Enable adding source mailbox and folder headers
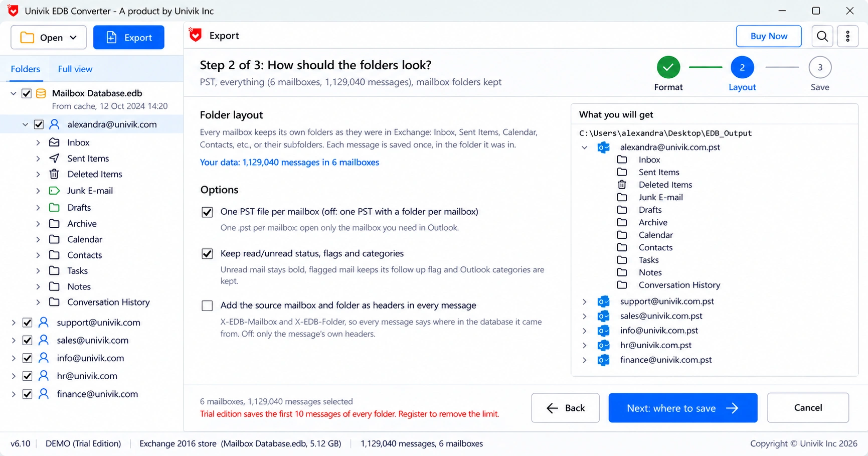 (x=207, y=306)
